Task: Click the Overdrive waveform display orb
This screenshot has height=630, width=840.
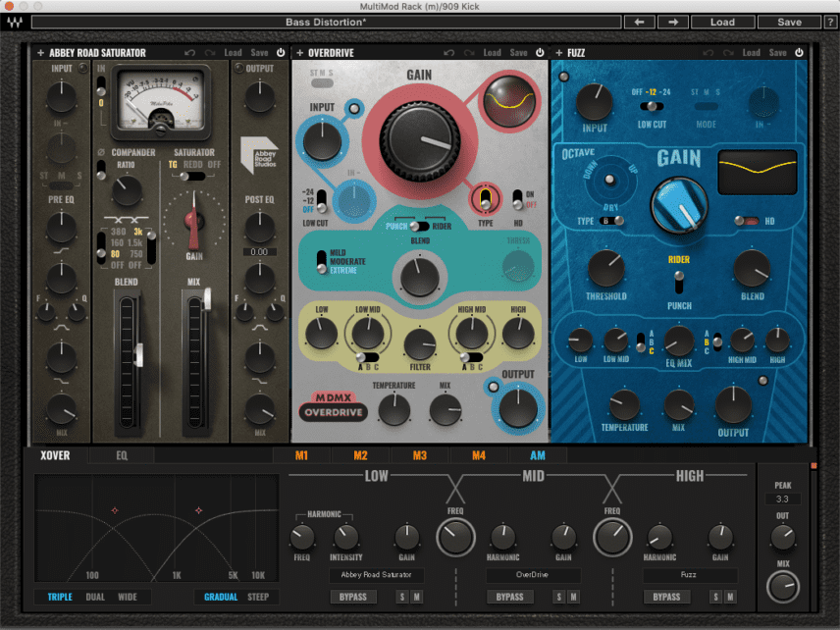Action: [509, 101]
